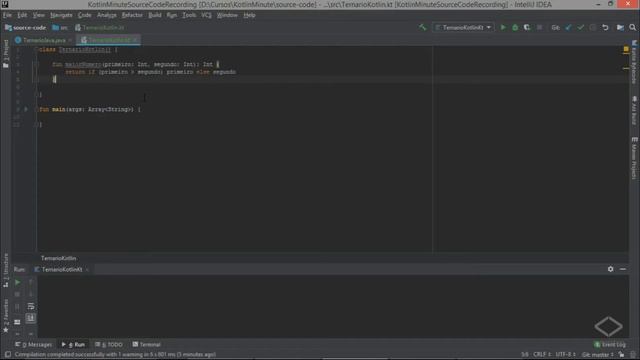Click the src folder breadcrumb
This screenshot has width=640, height=360.
60,28
